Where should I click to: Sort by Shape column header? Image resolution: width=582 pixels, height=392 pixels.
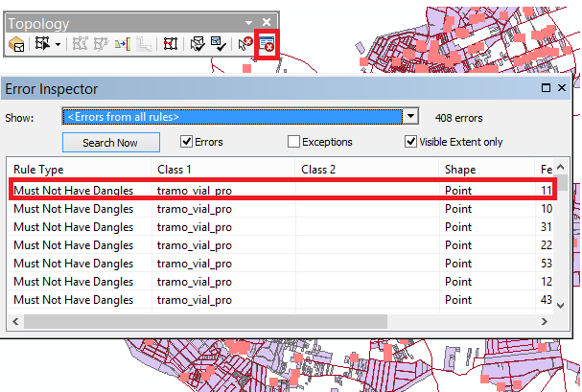[x=487, y=170]
